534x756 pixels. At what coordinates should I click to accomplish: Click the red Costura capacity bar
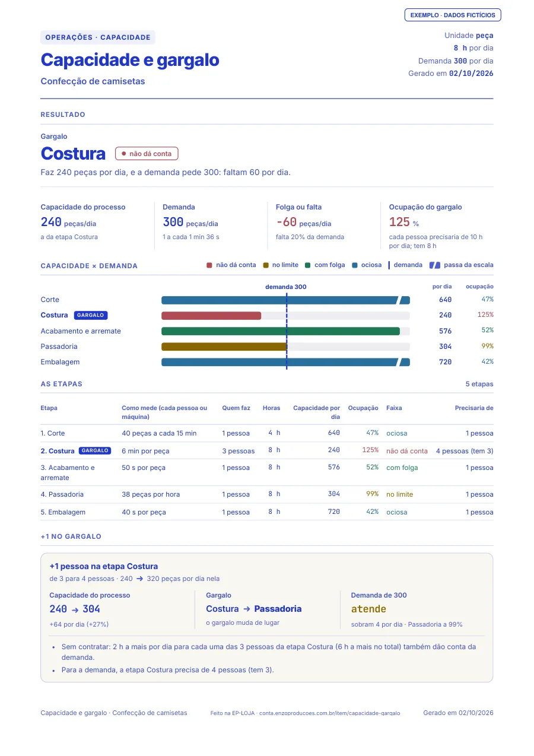click(211, 316)
